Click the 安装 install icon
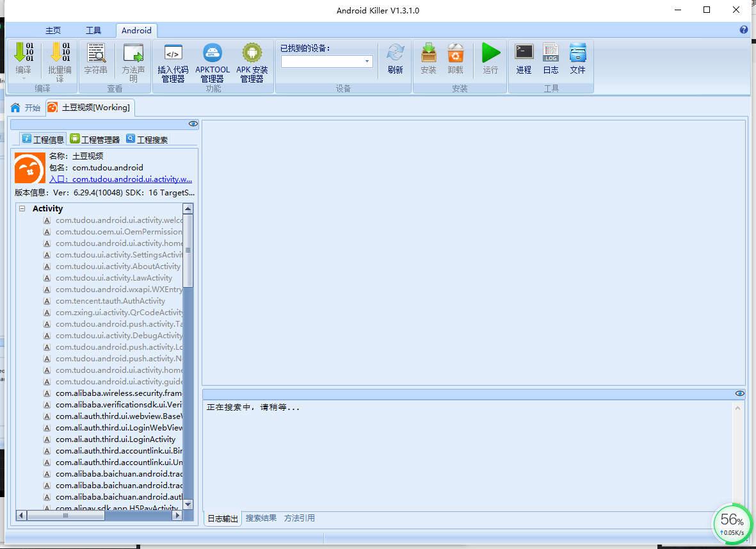756x549 pixels. pos(429,53)
